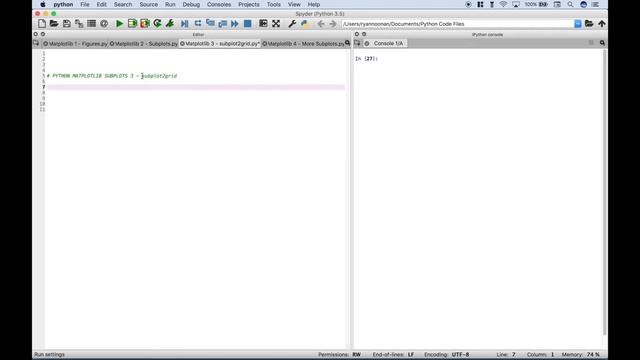Screen dimensions: 640x360
Task: Click the Memory 74 % status
Action: pyautogui.click(x=580, y=354)
